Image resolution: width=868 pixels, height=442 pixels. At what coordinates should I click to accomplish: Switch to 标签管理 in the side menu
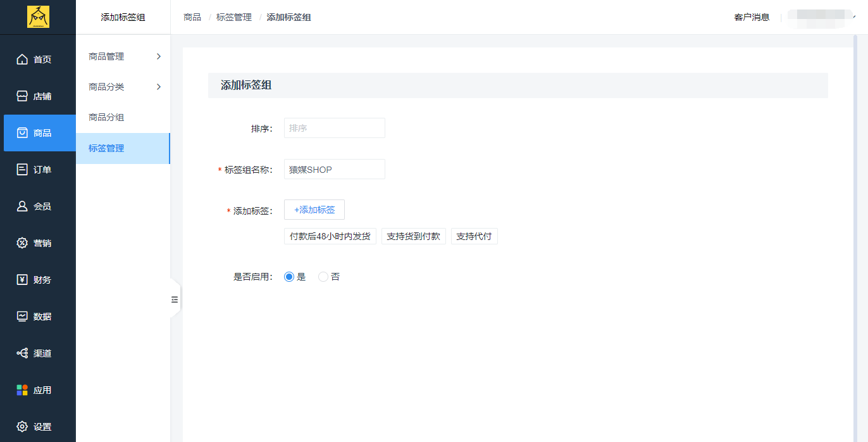(x=122, y=148)
